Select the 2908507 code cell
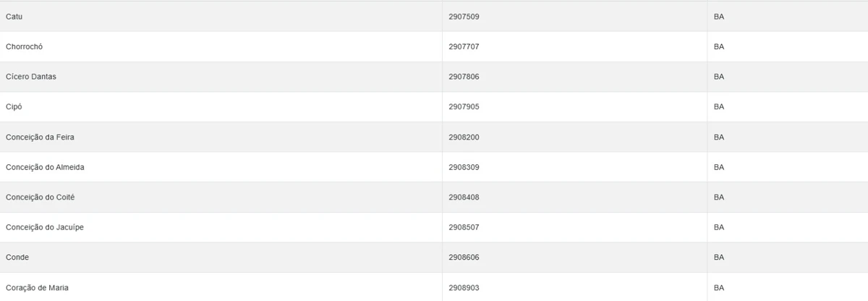868x301 pixels. [x=464, y=227]
